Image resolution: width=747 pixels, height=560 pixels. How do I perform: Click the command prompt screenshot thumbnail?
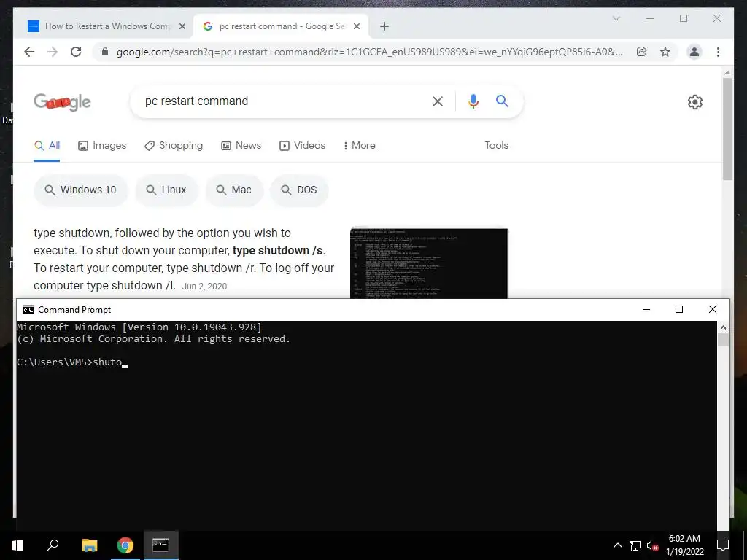point(429,263)
